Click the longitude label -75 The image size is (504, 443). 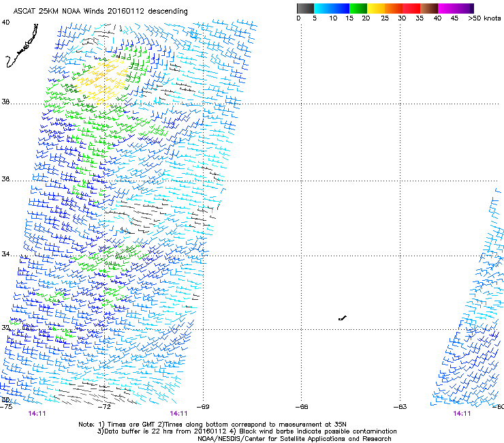6,407
